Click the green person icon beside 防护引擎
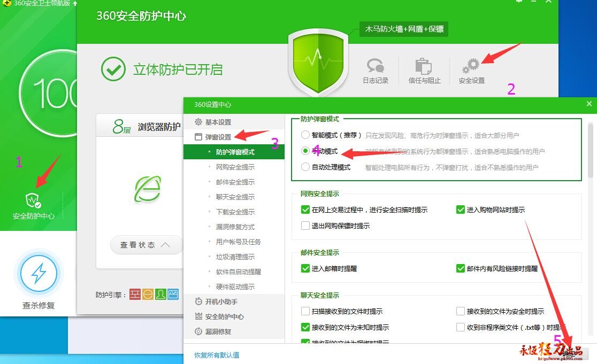 click(160, 295)
